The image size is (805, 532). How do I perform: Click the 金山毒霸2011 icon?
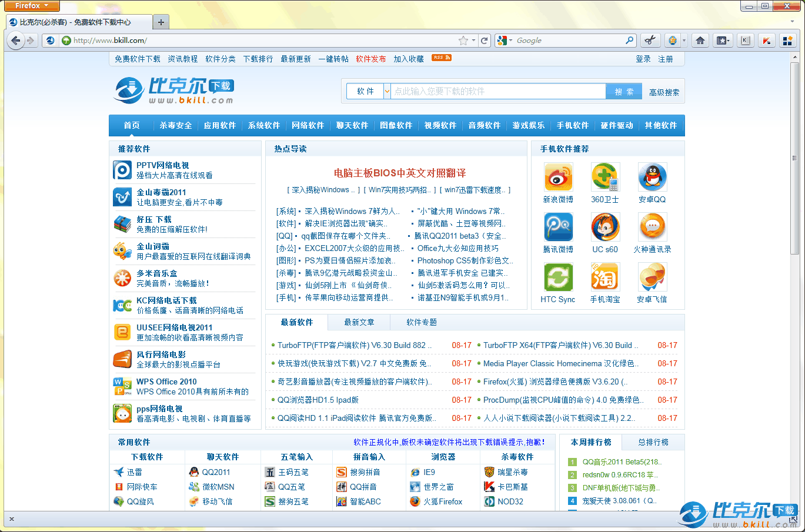coord(122,197)
